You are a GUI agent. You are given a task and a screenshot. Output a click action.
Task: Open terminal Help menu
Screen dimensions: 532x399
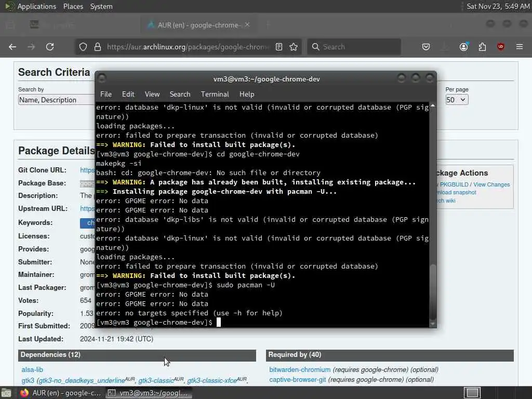(247, 95)
